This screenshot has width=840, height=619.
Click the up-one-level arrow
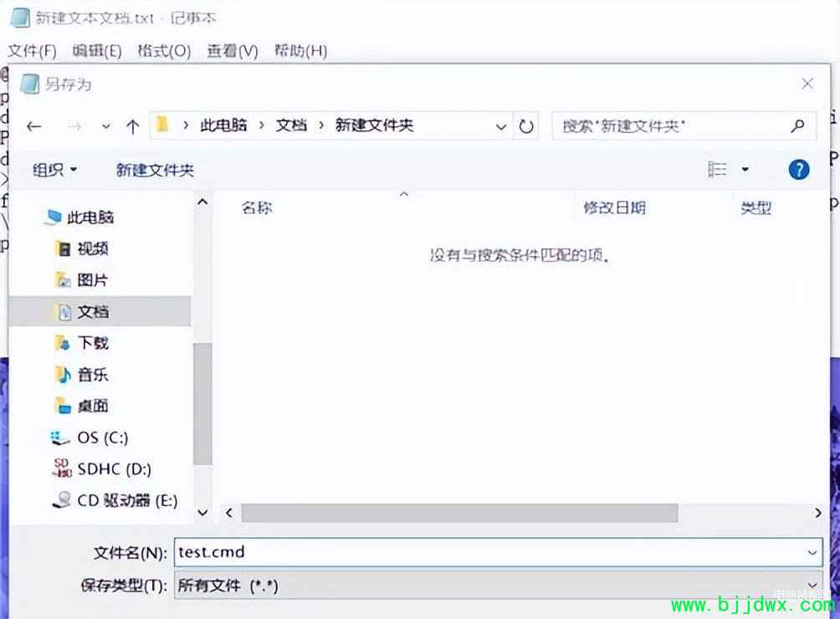(132, 125)
